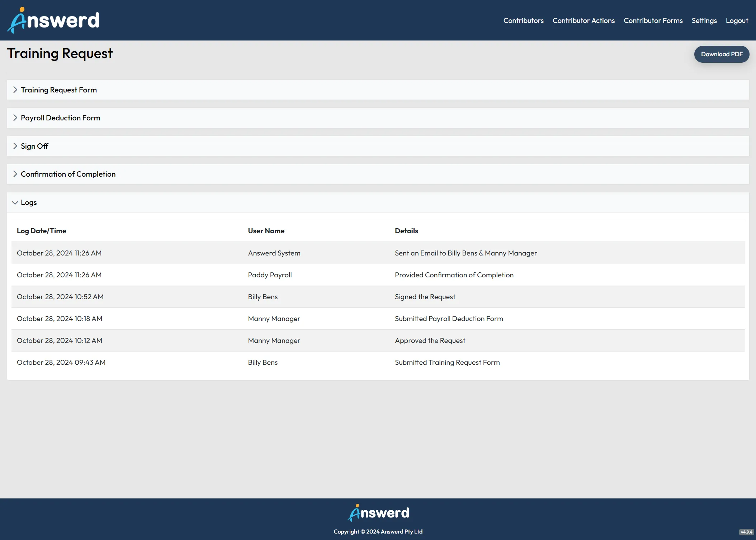756x540 pixels.
Task: Open the Settings page
Action: [x=704, y=20]
